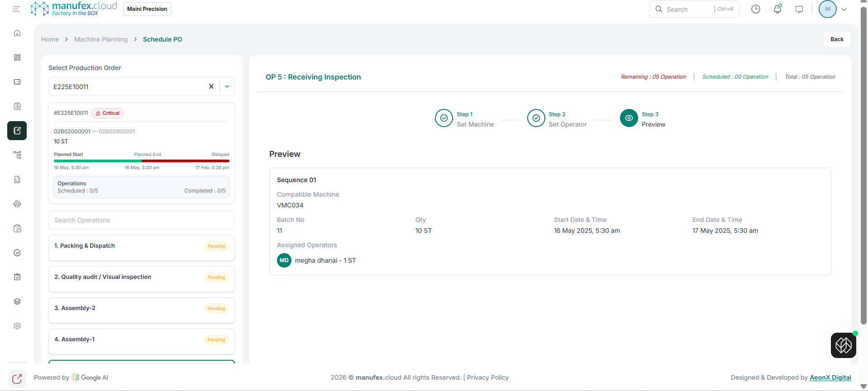Open the floating chat assistant icon
868x391 pixels.
(x=843, y=345)
